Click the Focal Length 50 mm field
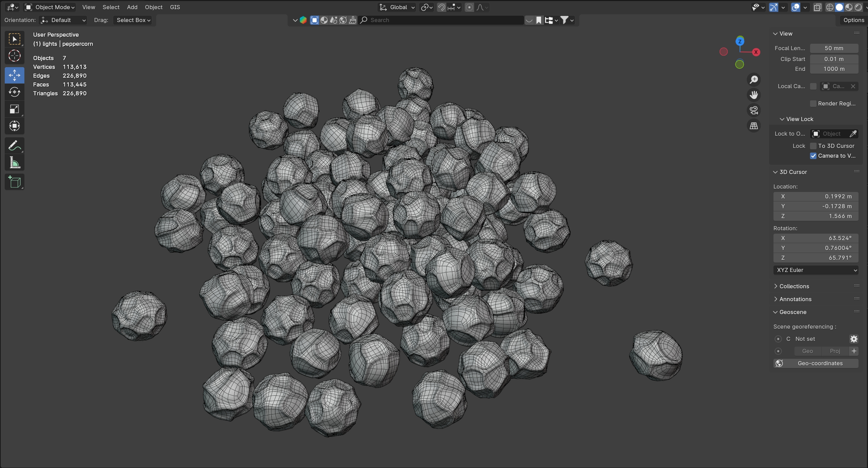Screen dimensions: 868x468 pyautogui.click(x=834, y=48)
